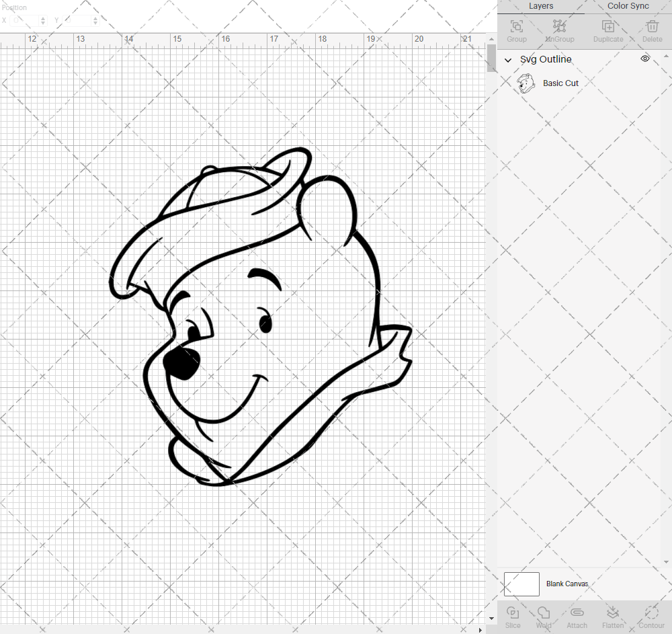Click the X position input field
This screenshot has width=672, height=634.
(x=25, y=20)
